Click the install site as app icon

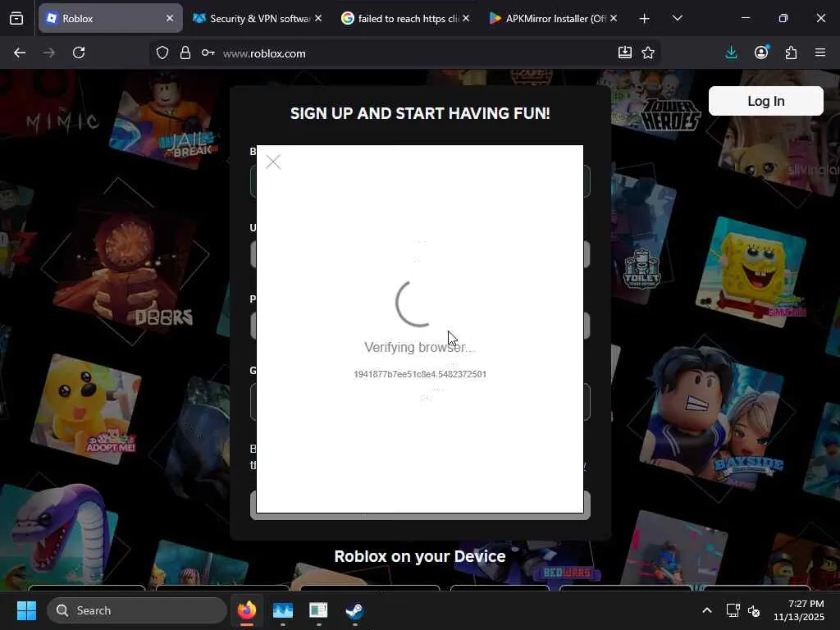pyautogui.click(x=624, y=52)
